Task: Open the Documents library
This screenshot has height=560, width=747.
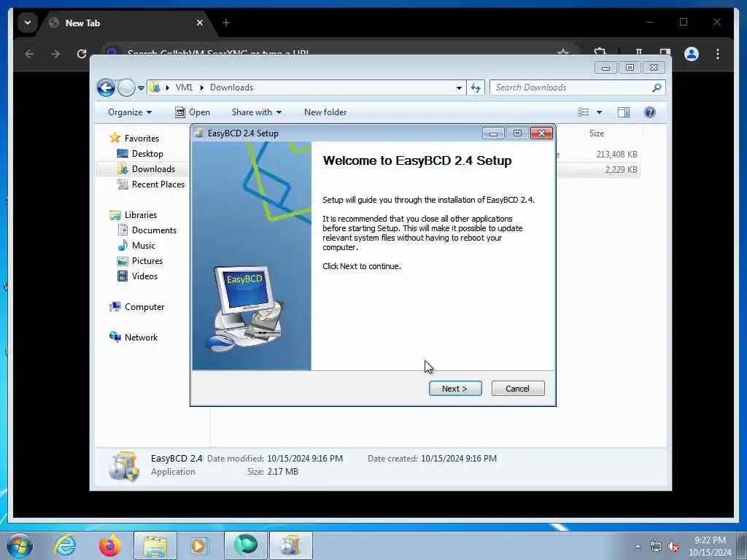Action: pos(154,230)
